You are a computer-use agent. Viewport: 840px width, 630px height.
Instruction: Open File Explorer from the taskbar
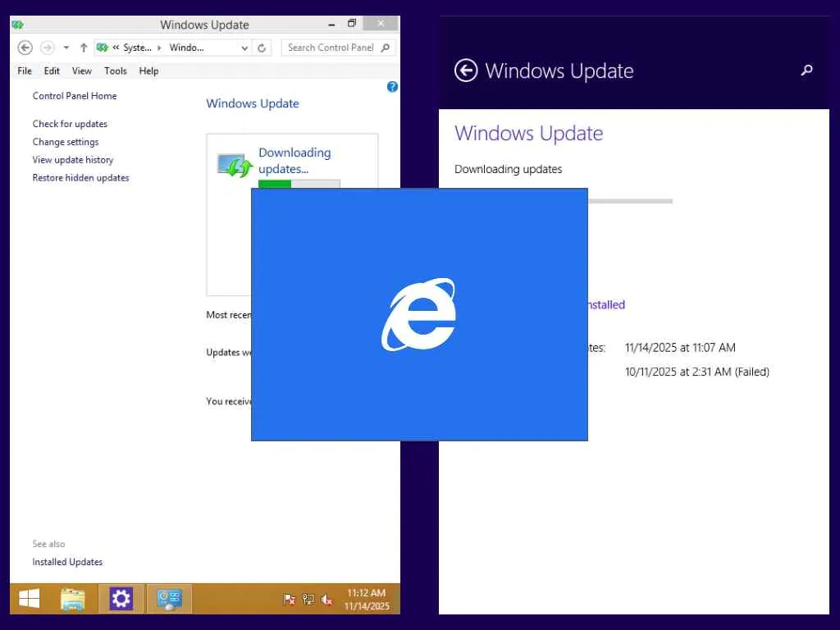pyautogui.click(x=73, y=599)
